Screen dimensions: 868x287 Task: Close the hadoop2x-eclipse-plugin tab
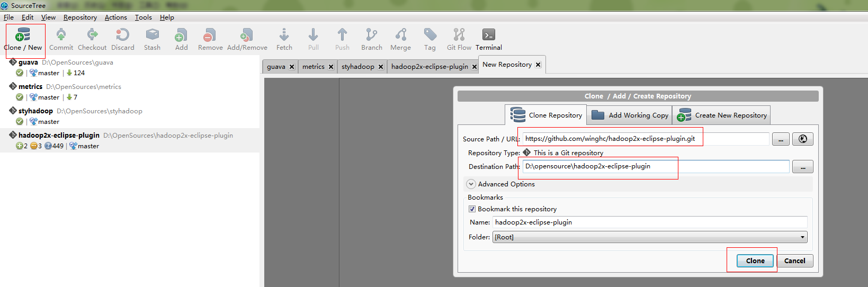click(475, 67)
